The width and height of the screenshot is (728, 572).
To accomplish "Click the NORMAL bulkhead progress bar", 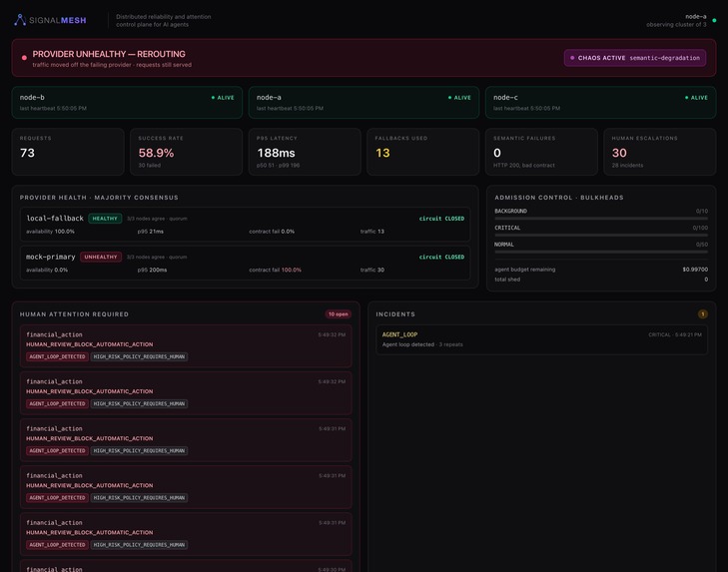I will [601, 252].
